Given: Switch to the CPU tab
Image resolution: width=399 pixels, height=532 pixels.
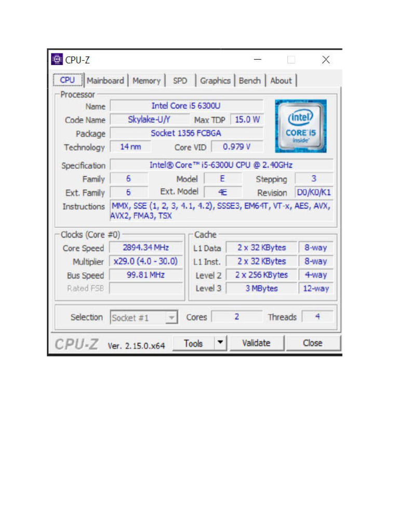Looking at the screenshot, I should pyautogui.click(x=68, y=80).
